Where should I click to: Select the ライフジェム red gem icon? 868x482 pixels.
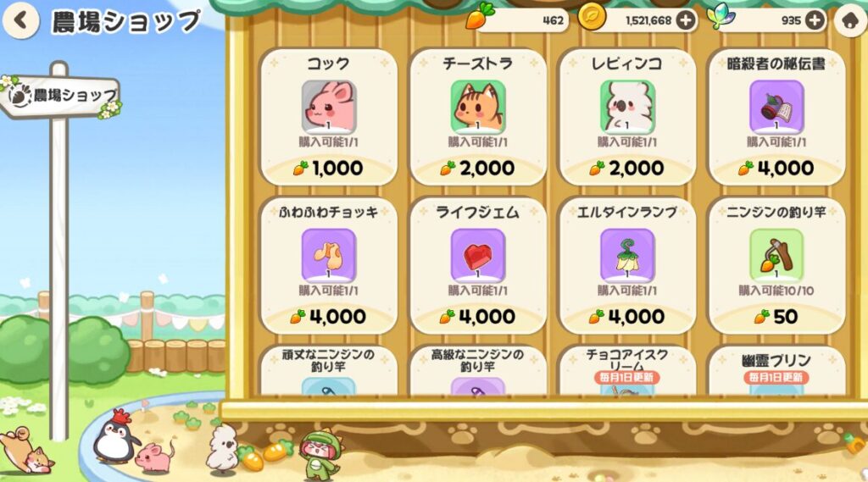pos(478,255)
